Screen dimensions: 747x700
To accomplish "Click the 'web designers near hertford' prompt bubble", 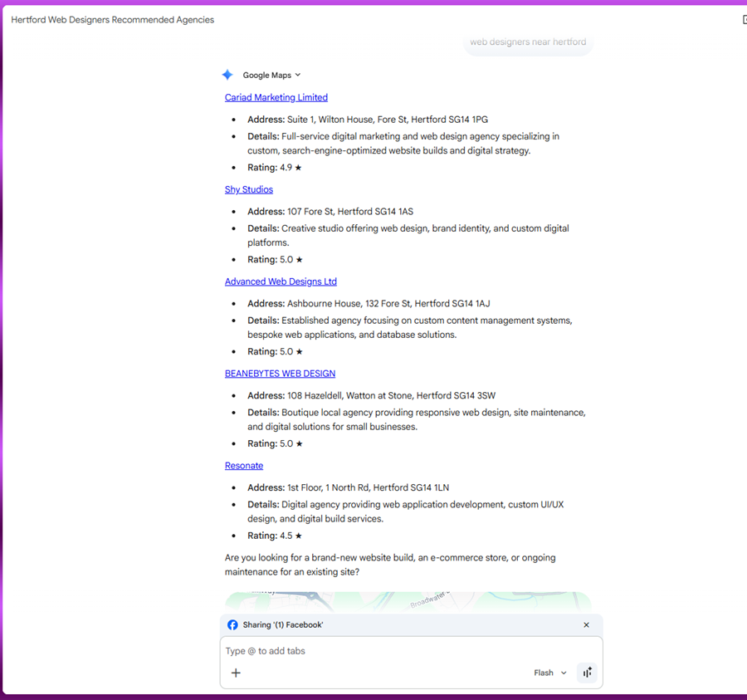I will pos(528,42).
